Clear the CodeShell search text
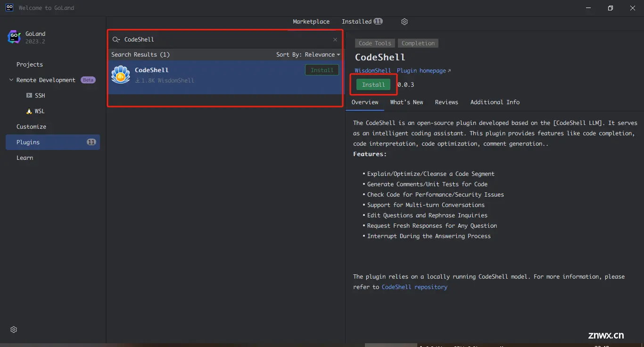Screen dimensions: 644x347 335,40
